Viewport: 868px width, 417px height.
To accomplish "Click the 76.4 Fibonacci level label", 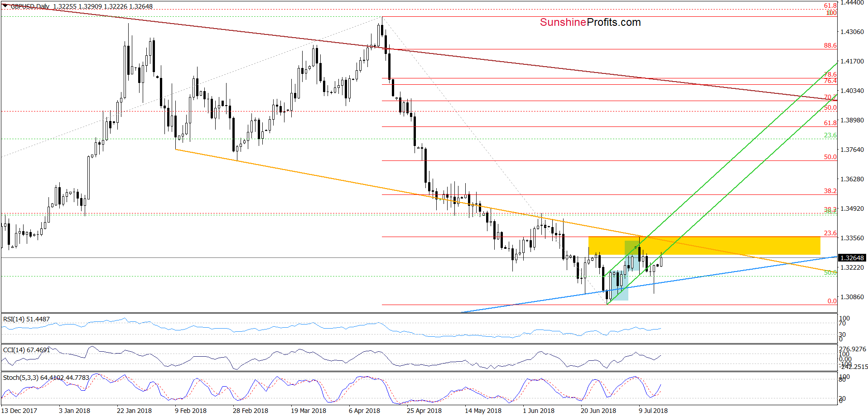I will click(830, 81).
